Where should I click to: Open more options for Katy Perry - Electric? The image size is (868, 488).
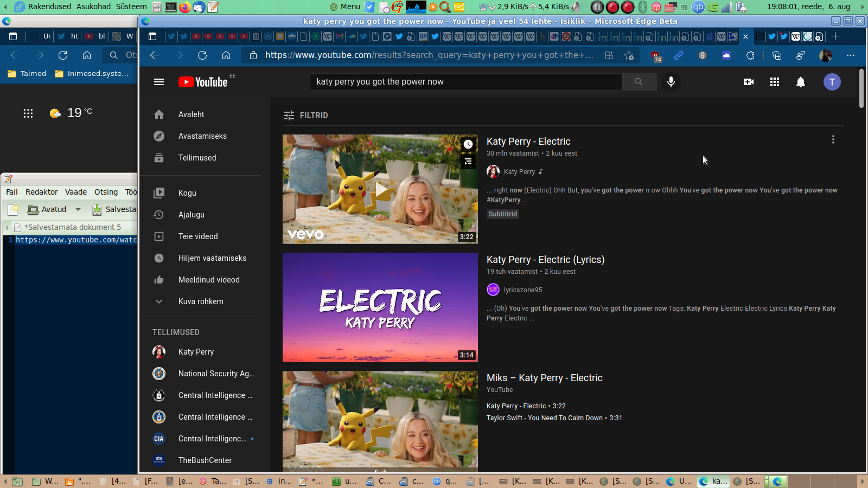[833, 140]
